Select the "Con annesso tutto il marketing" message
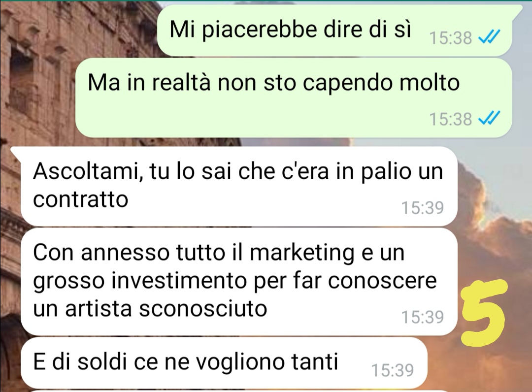 click(239, 282)
